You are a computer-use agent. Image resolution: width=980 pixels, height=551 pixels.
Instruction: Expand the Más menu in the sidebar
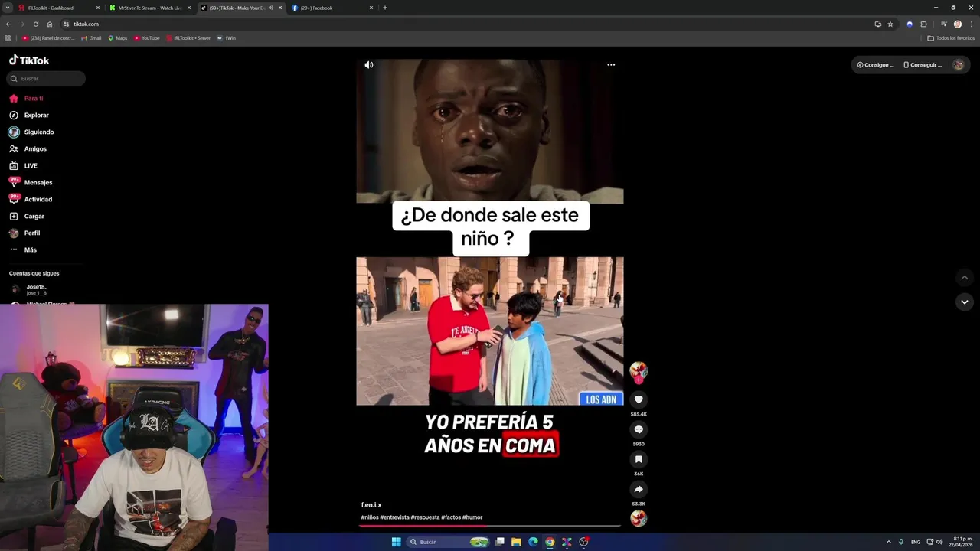point(23,250)
